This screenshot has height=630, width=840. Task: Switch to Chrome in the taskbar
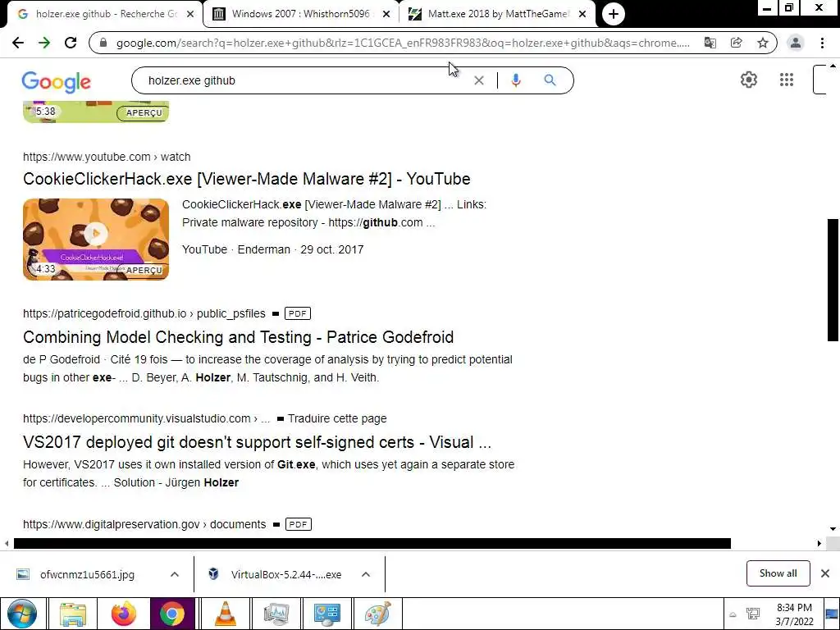click(172, 614)
